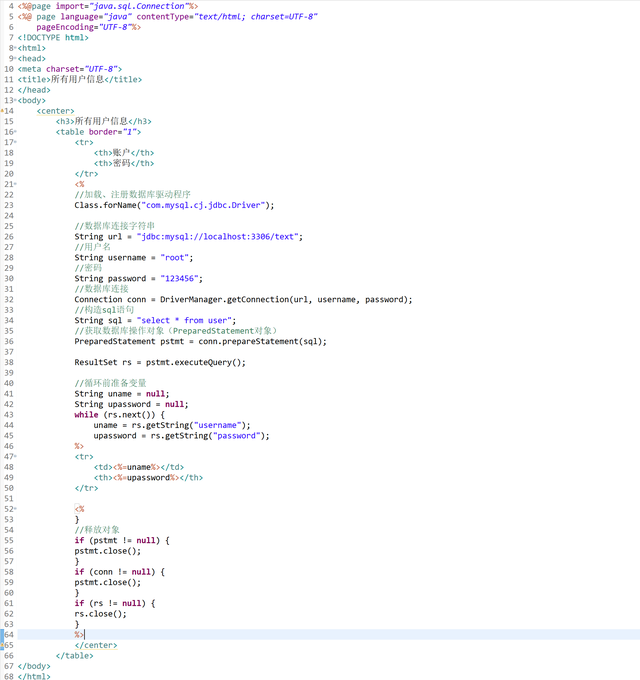Click line number 26 in the gutter
640x680 pixels.
[9, 237]
